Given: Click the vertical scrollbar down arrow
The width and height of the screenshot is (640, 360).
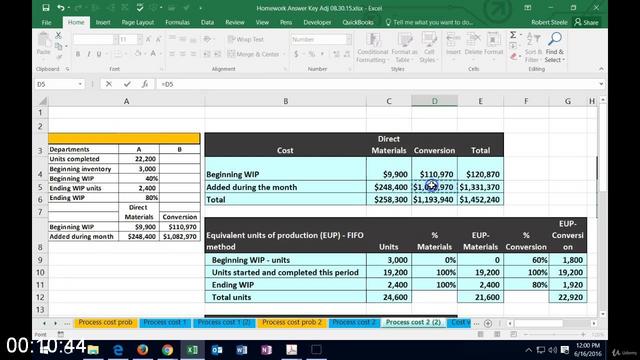Looking at the screenshot, I should (603, 314).
